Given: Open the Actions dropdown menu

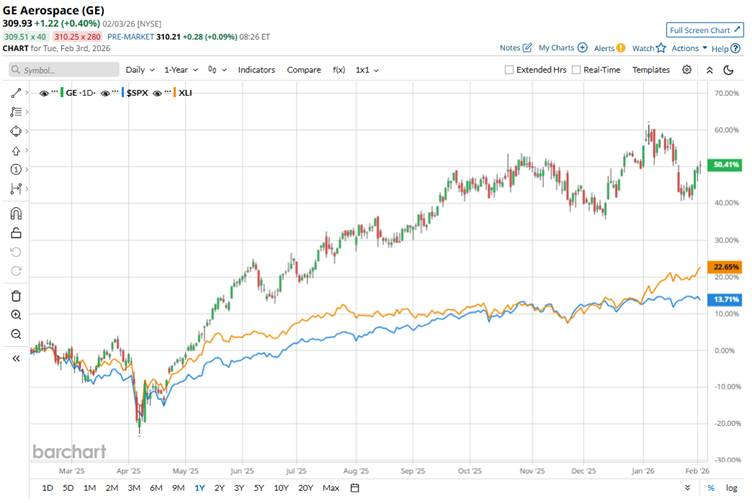Looking at the screenshot, I should [x=690, y=48].
